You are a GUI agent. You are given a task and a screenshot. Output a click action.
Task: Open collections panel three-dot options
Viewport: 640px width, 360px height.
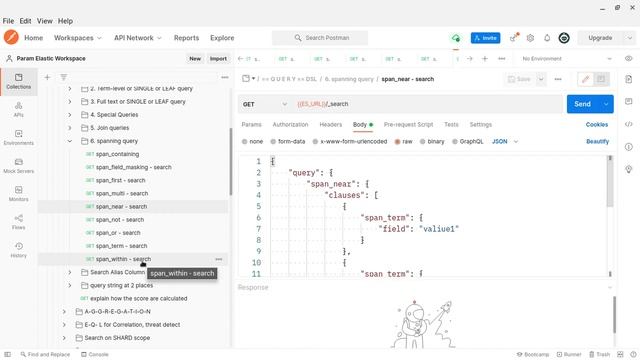pyautogui.click(x=225, y=77)
